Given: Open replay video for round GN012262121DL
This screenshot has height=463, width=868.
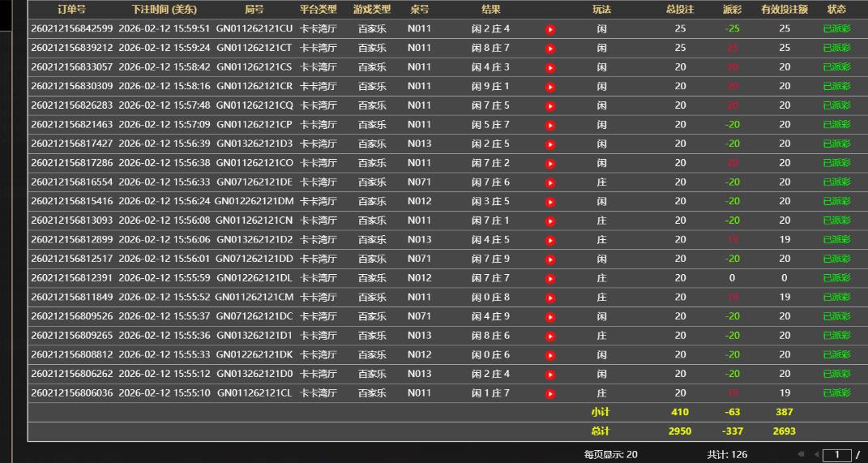Looking at the screenshot, I should (x=550, y=279).
